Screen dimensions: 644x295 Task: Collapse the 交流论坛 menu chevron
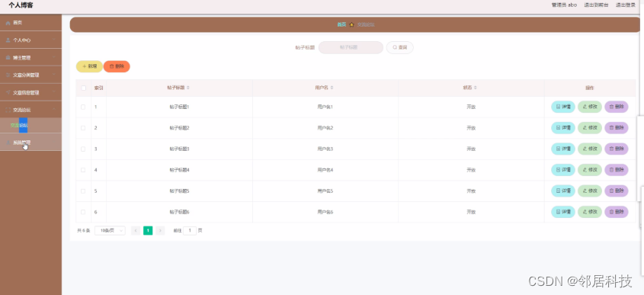54,109
